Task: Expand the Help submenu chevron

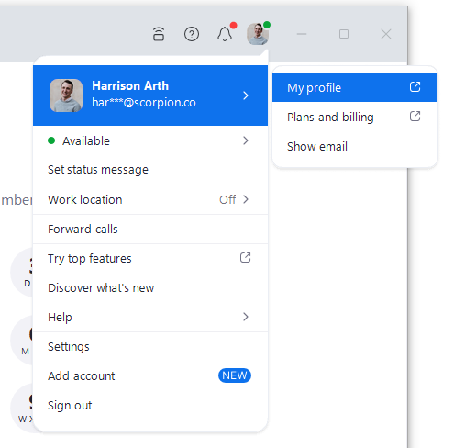Action: pos(246,317)
